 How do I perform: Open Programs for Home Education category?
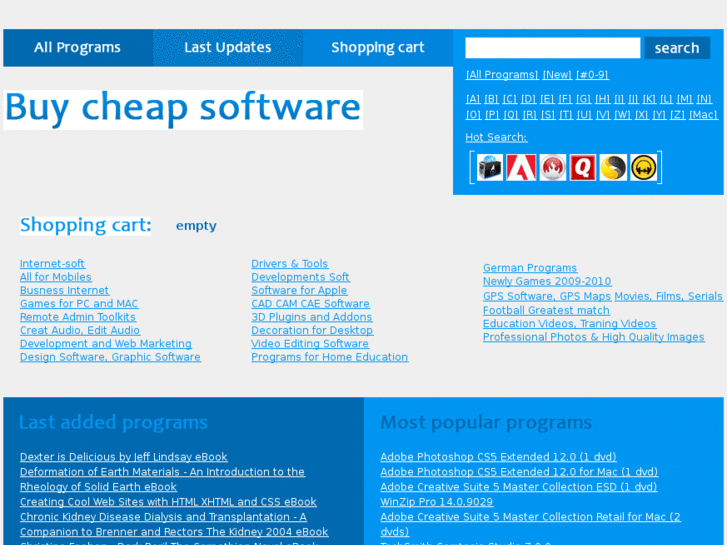click(330, 358)
